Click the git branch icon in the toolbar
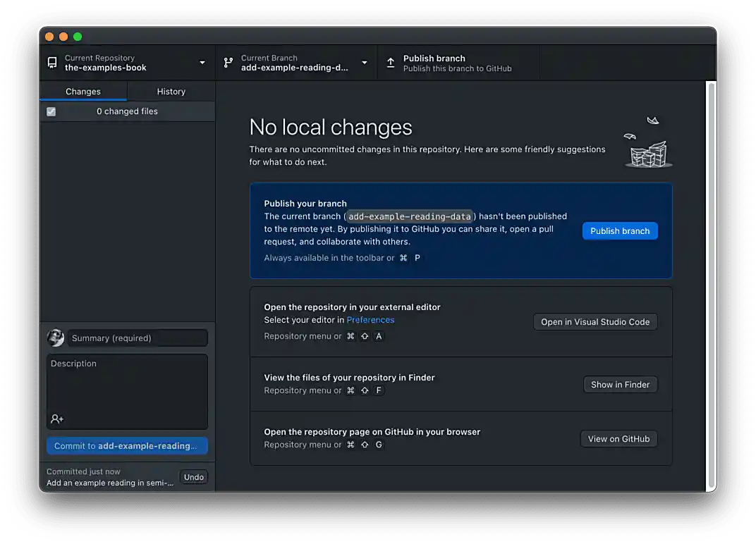Viewport: 756px width, 544px height. click(x=228, y=63)
